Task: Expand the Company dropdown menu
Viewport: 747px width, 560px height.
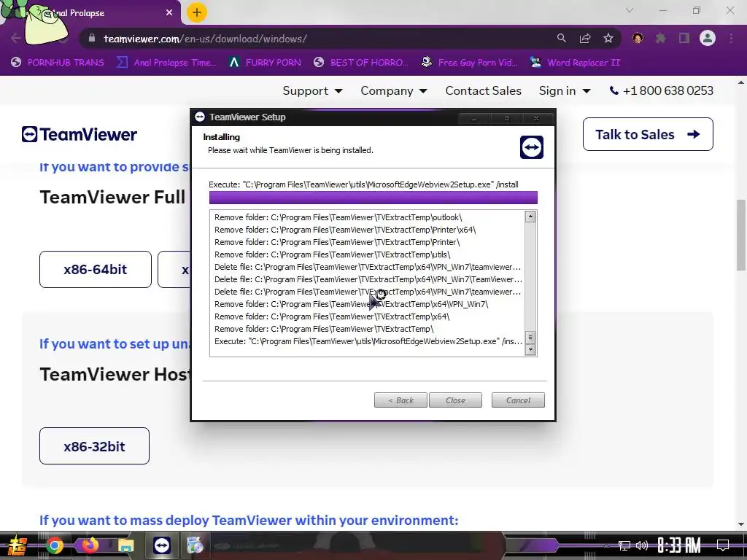Action: (393, 90)
